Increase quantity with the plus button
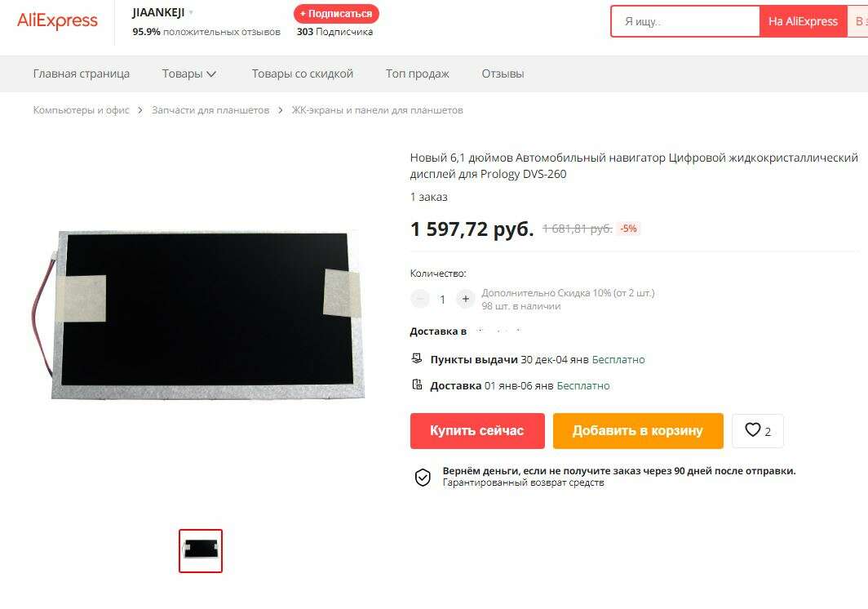Screen dimensions: 868x609 click(466, 300)
